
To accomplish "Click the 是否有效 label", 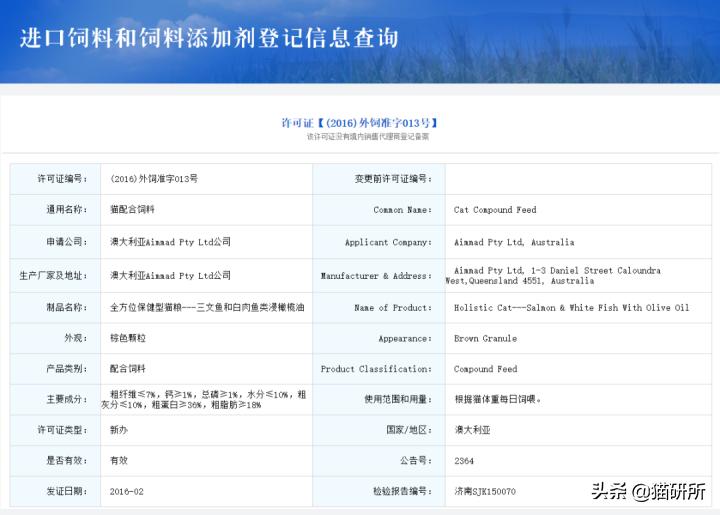I will pyautogui.click(x=67, y=460).
